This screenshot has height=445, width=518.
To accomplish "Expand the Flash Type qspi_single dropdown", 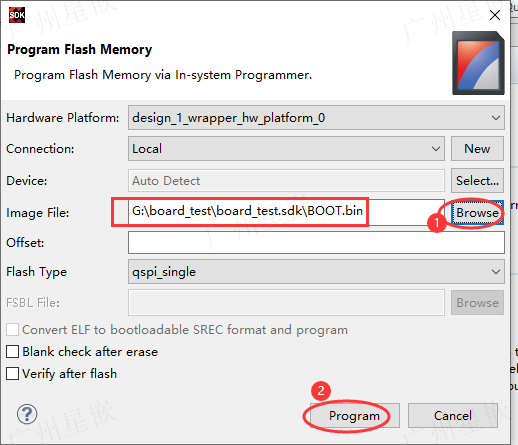I will point(316,272).
